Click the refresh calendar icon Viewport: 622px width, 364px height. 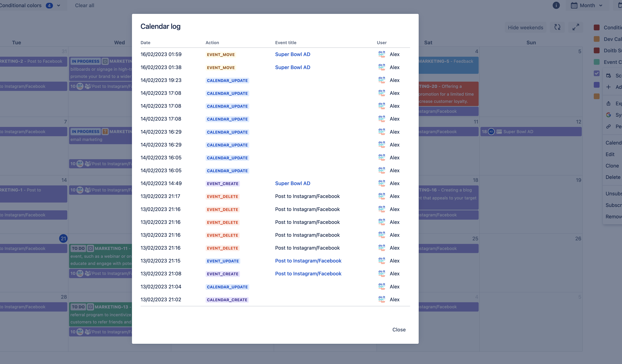pos(557,27)
